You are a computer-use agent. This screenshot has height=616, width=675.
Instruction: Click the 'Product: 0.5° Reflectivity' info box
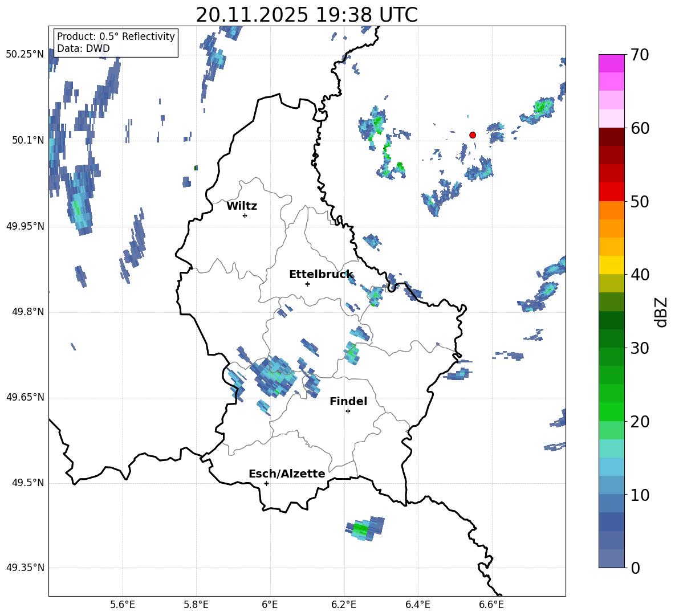click(116, 43)
